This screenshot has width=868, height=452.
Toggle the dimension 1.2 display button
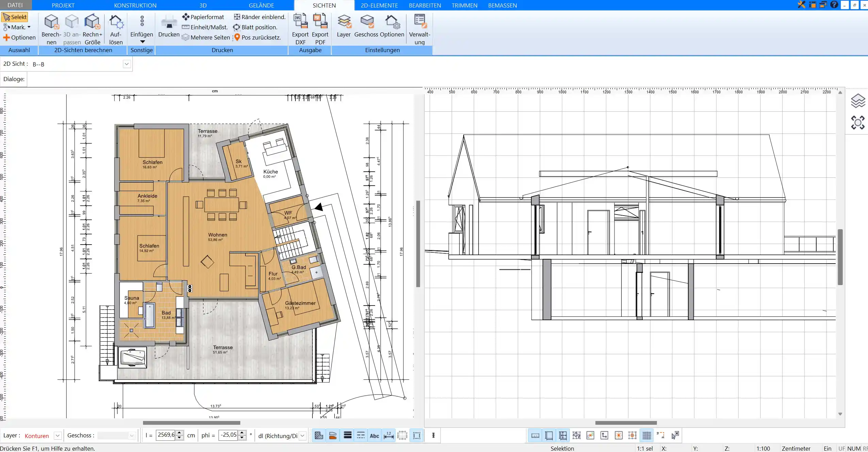point(388,435)
